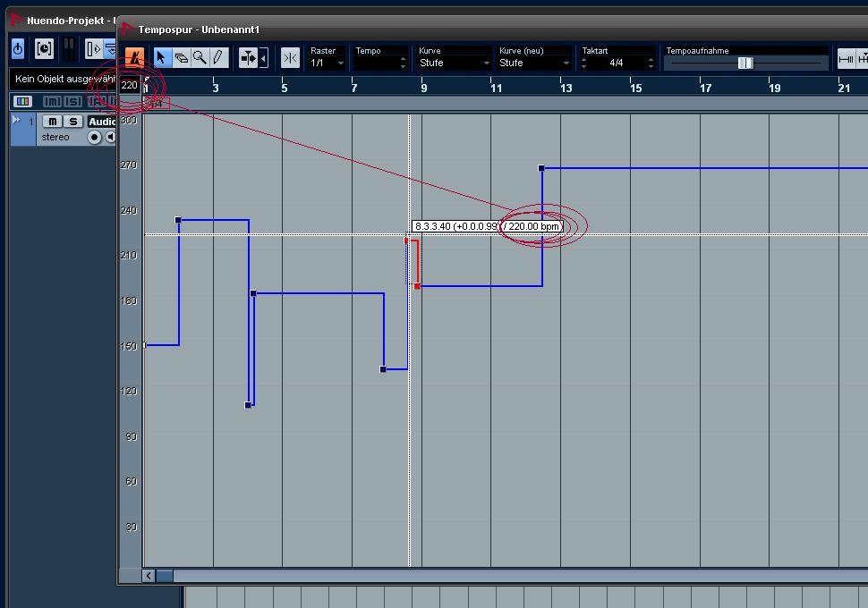This screenshot has height=608, width=868.
Task: Select the Eraser tool
Action: coord(182,57)
